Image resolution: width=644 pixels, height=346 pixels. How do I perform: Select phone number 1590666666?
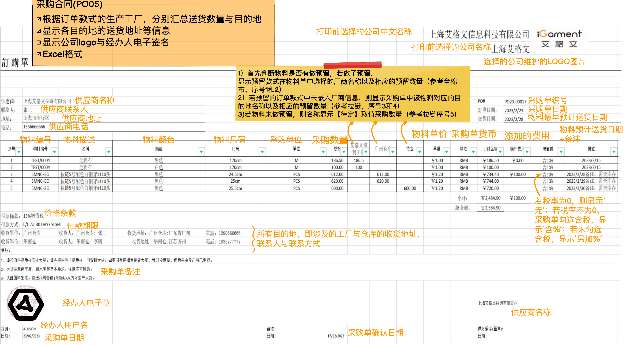(230, 233)
